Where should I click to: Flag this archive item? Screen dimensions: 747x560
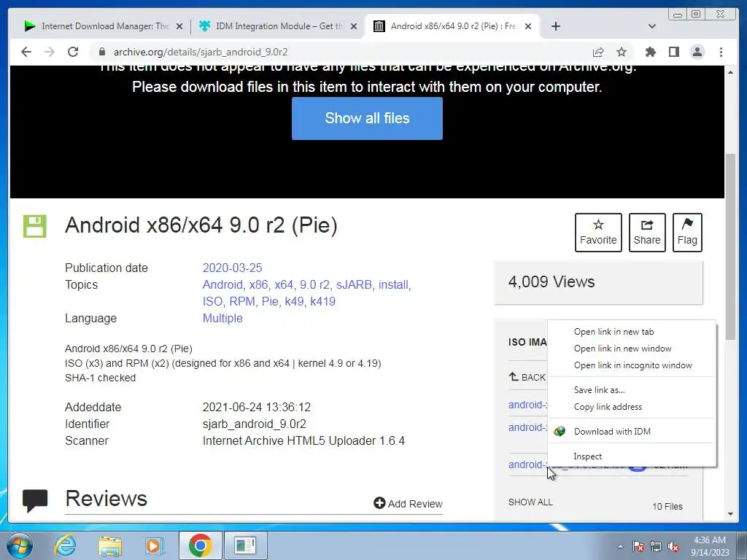click(x=687, y=233)
